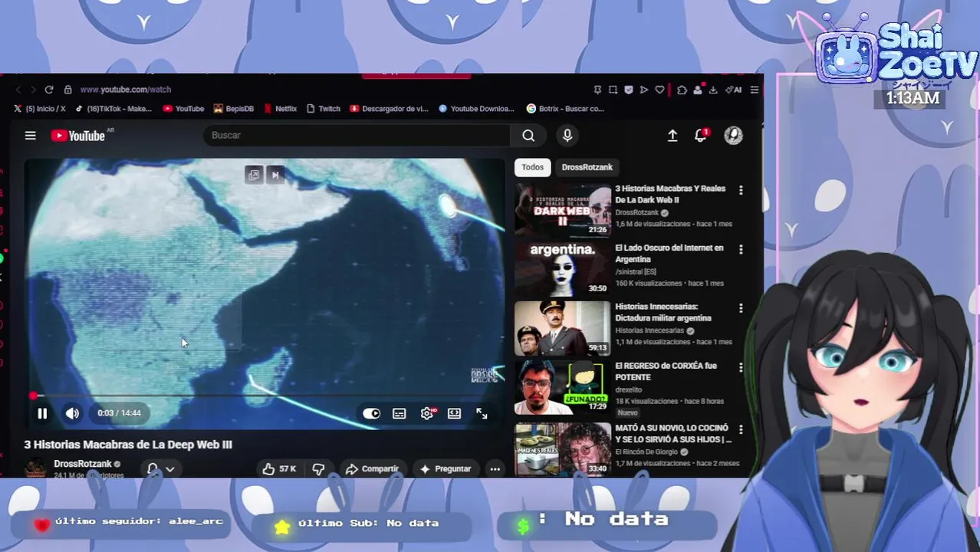Focus the Buscar search field
The image size is (980, 552).
point(357,136)
